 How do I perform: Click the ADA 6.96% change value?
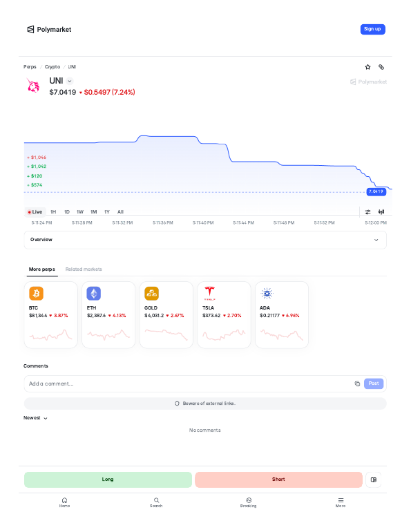(x=293, y=316)
